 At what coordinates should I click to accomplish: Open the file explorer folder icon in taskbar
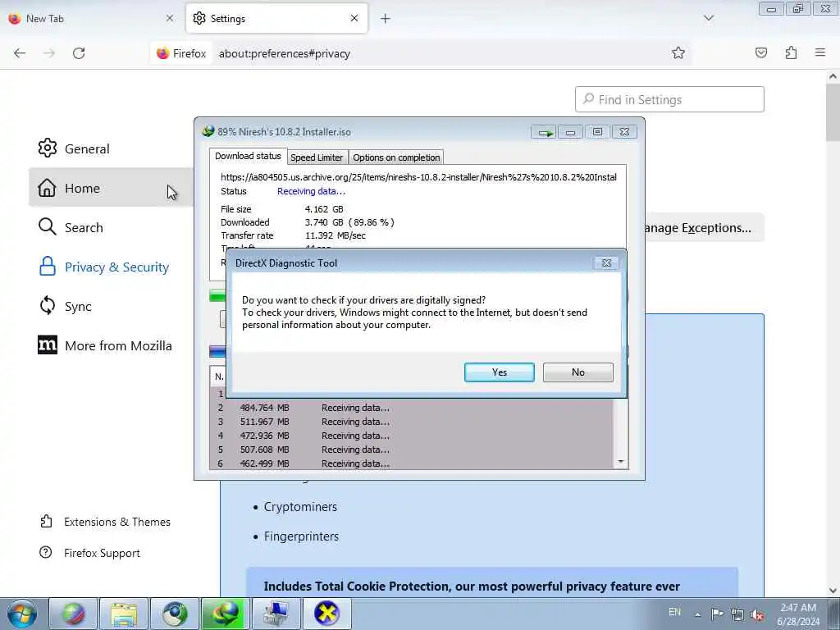pyautogui.click(x=124, y=614)
